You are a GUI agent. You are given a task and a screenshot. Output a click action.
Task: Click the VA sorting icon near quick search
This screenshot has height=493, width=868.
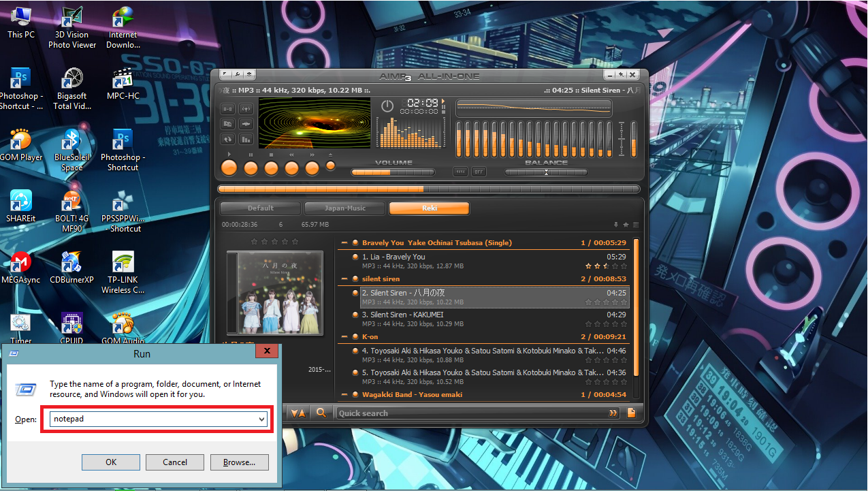tap(298, 413)
